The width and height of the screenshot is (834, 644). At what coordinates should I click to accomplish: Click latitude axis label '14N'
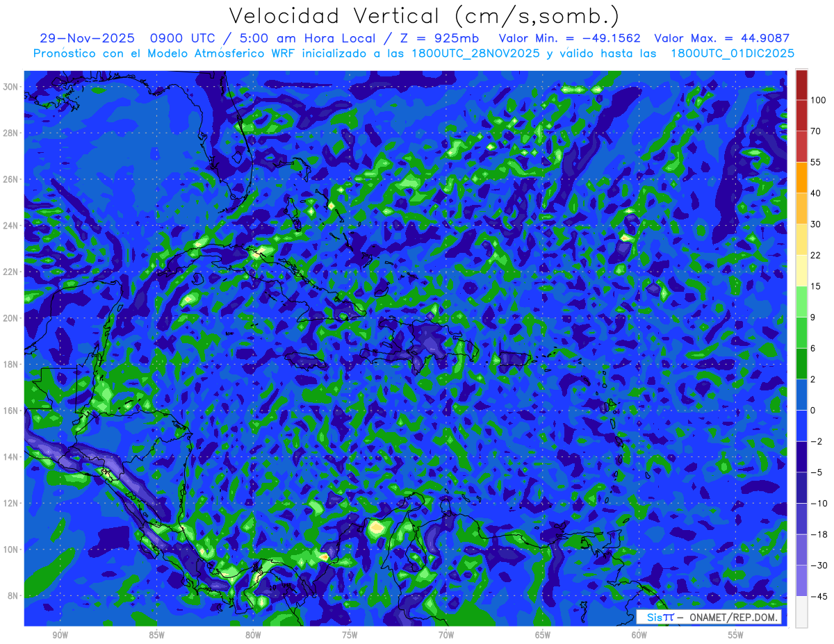click(12, 457)
